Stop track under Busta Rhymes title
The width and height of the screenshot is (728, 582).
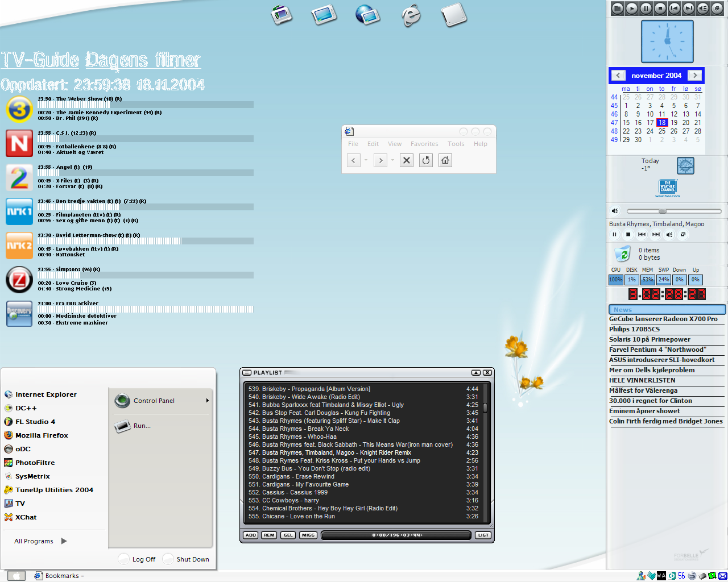point(628,234)
